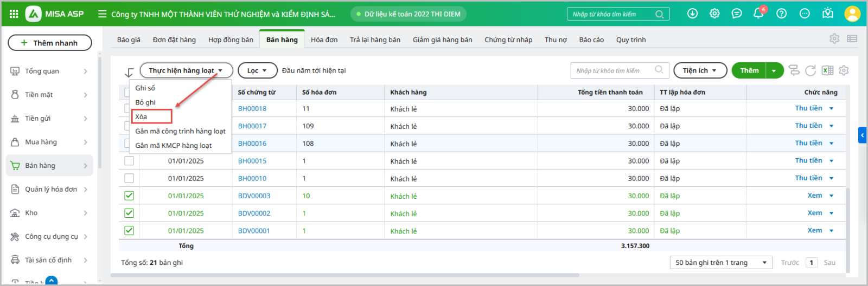Open the Lọc filter dropdown
Viewport: 868px width, 286px height.
point(257,70)
